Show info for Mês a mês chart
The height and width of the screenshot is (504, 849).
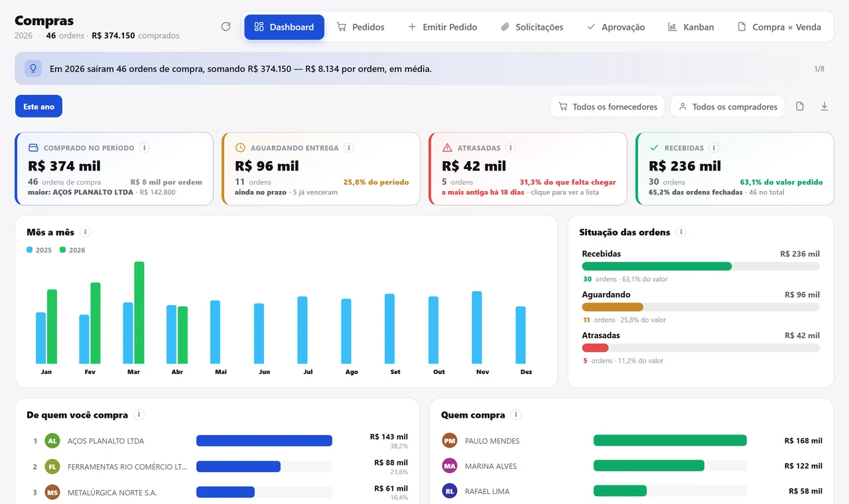pyautogui.click(x=85, y=232)
